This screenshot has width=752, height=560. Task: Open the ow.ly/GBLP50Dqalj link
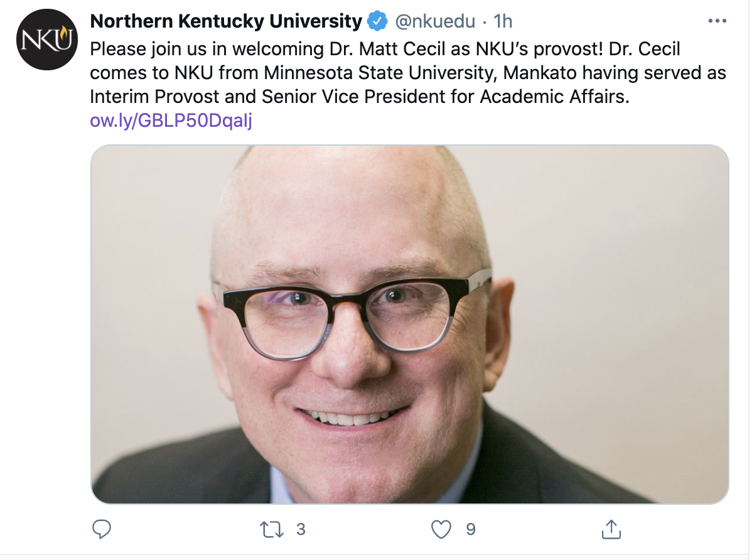pyautogui.click(x=171, y=120)
